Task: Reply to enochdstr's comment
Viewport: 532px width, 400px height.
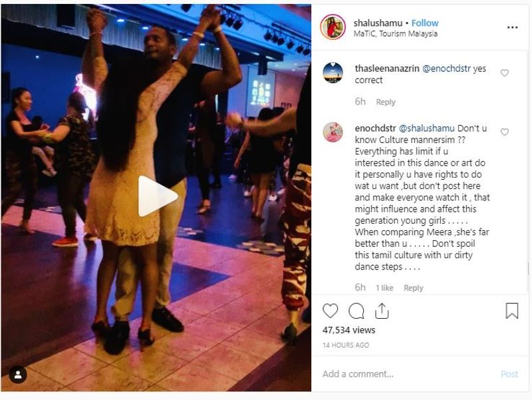Action: click(x=413, y=288)
